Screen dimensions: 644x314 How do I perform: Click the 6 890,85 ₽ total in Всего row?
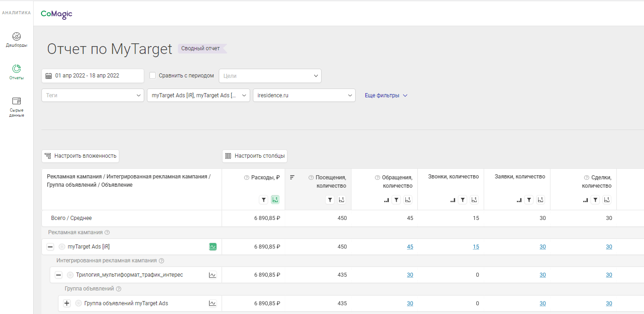267,218
